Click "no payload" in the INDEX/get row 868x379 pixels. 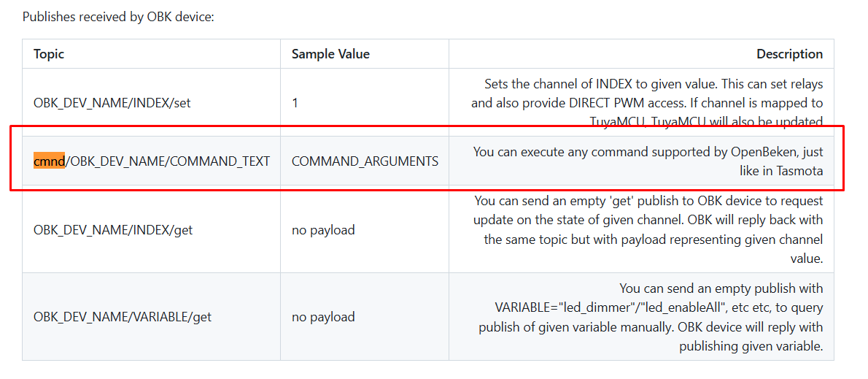[323, 230]
